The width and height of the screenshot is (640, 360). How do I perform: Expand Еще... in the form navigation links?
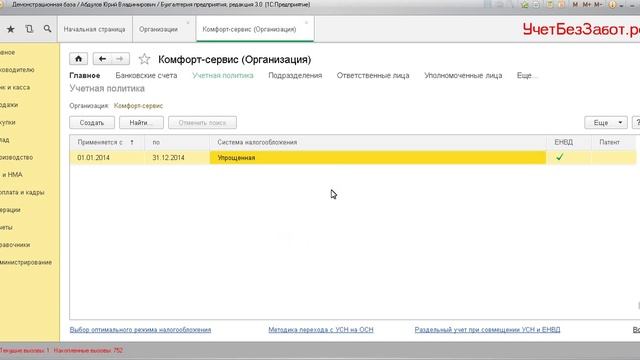click(x=527, y=76)
